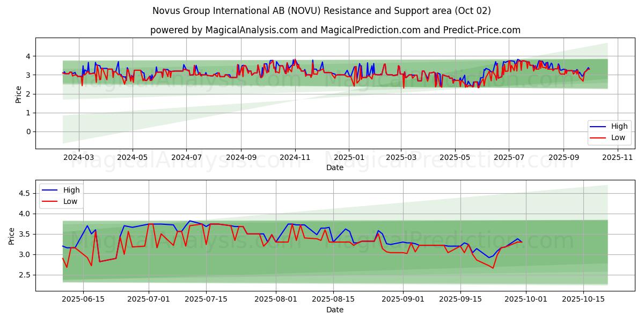Click the chart title mentioning Novus Group International
Image resolution: width=644 pixels, height=322 pixels.
pos(321,11)
